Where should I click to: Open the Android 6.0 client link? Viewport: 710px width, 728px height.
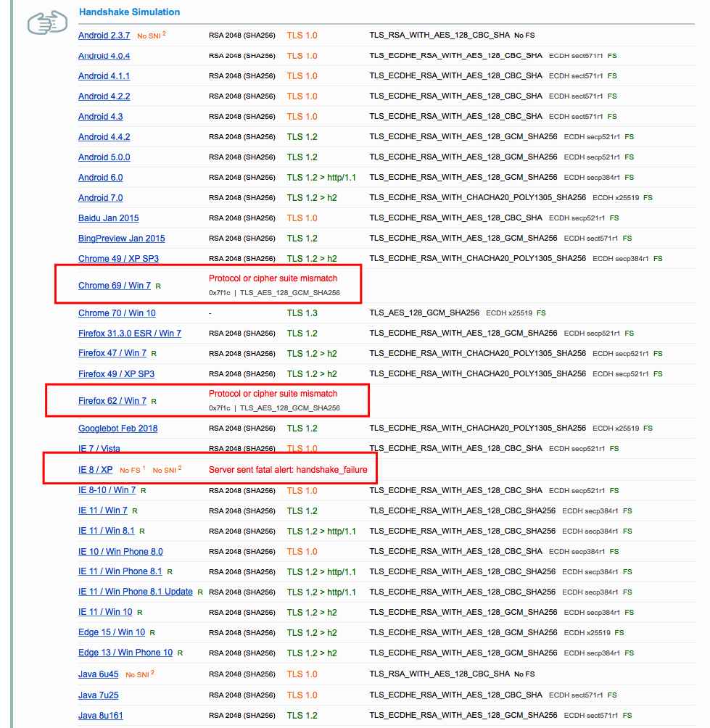[100, 178]
